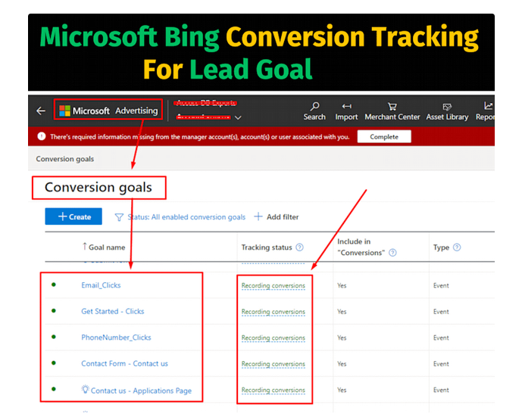
Task: Click the Yes value in Email_Clicks row
Action: [342, 285]
